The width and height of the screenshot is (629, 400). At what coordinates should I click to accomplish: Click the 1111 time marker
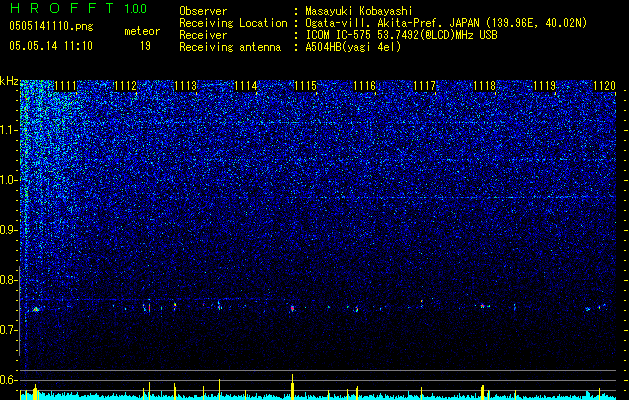pyautogui.click(x=65, y=86)
